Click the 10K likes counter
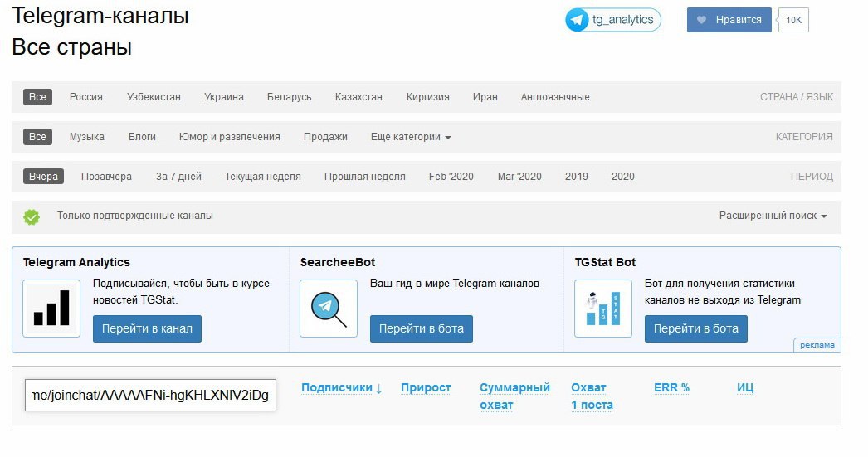868x457 pixels. click(794, 20)
